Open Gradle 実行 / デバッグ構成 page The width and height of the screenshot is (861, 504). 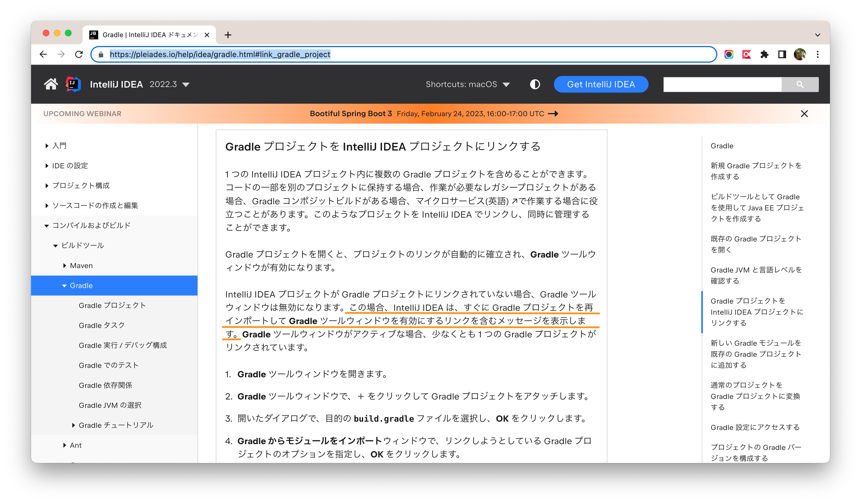click(x=123, y=345)
